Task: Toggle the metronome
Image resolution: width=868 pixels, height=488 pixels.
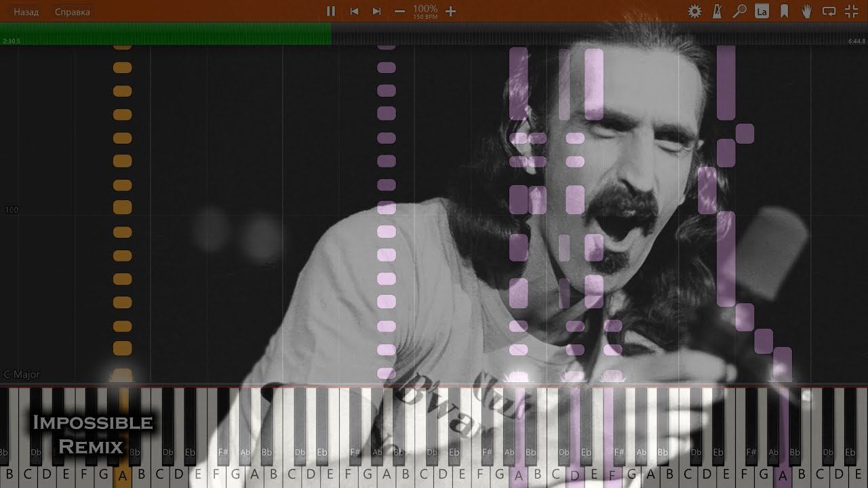Action: pyautogui.click(x=717, y=12)
